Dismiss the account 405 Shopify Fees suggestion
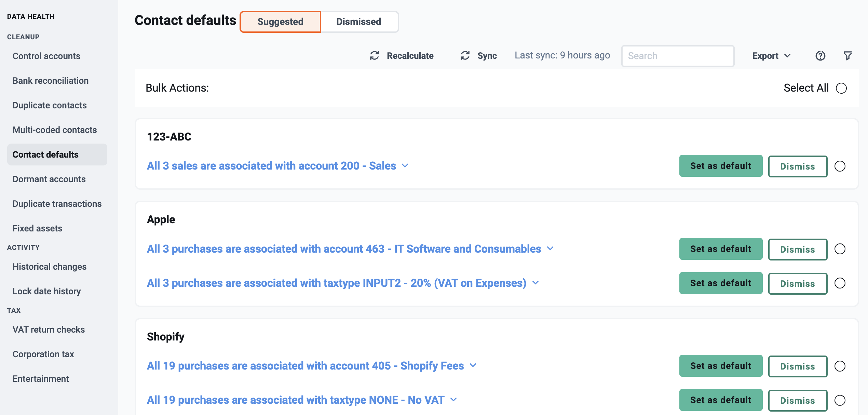This screenshot has width=868, height=415. click(798, 366)
